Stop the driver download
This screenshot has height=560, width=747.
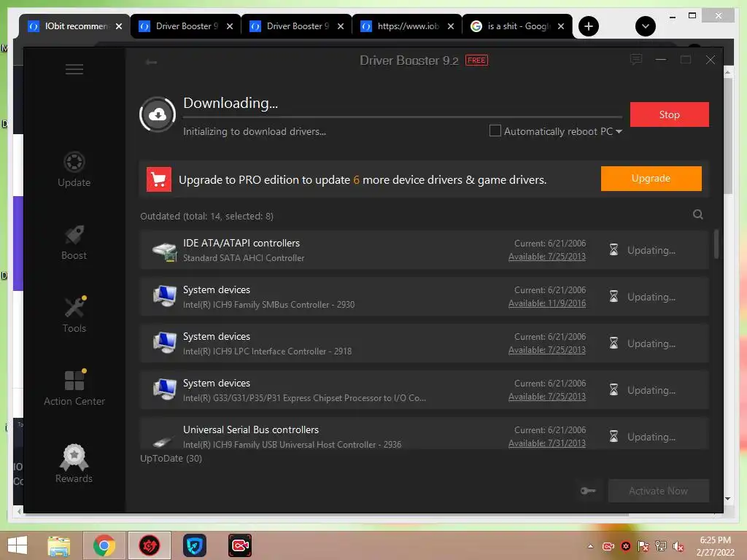tap(670, 114)
